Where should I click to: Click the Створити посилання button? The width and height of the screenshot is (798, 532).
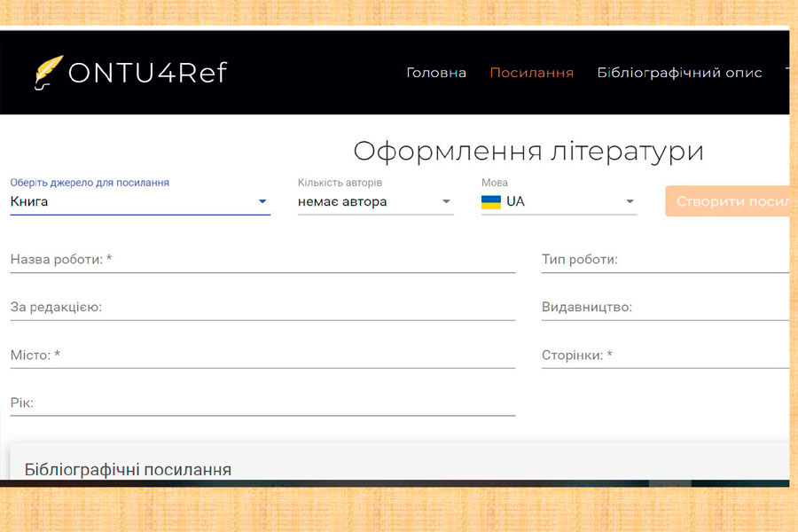728,201
